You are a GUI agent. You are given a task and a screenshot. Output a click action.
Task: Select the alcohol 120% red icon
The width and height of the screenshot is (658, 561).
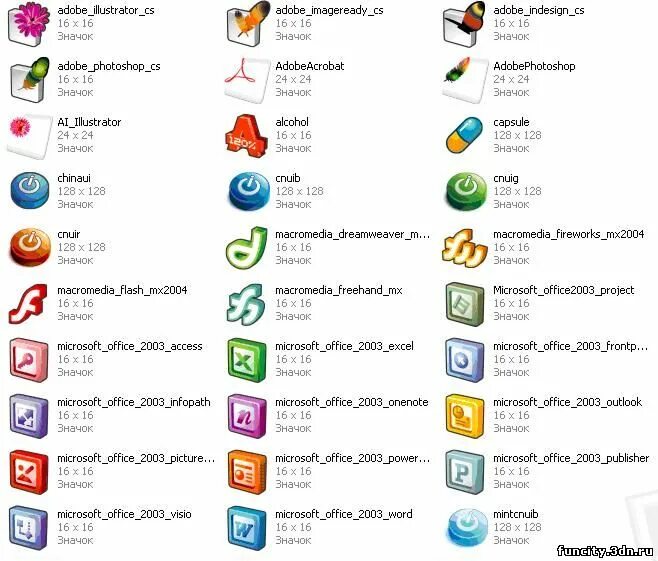(x=246, y=136)
